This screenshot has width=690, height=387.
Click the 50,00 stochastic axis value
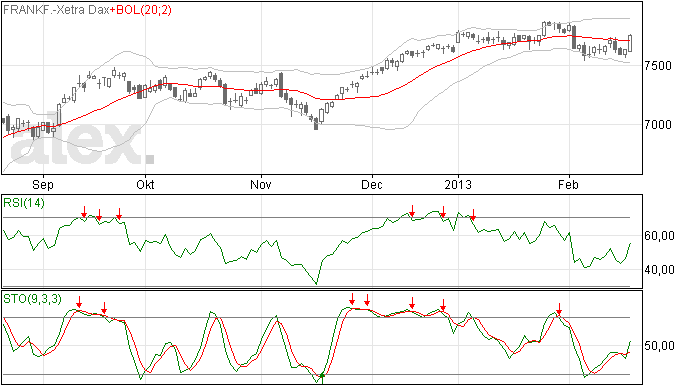pyautogui.click(x=659, y=346)
